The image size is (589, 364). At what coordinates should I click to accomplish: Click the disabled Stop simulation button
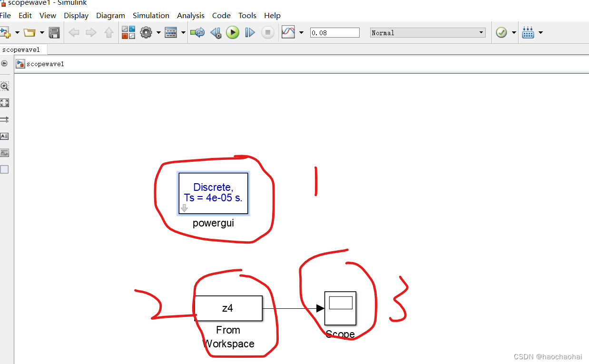point(267,32)
